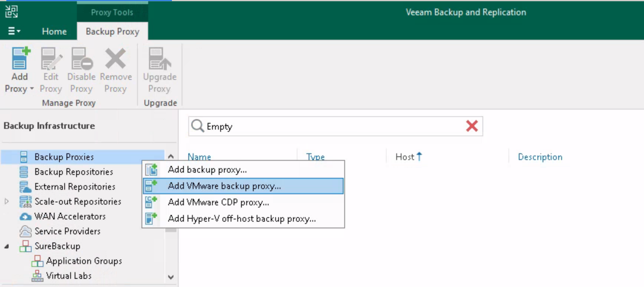
Task: Click the Remove Proxy ribbon icon
Action: coord(116,59)
